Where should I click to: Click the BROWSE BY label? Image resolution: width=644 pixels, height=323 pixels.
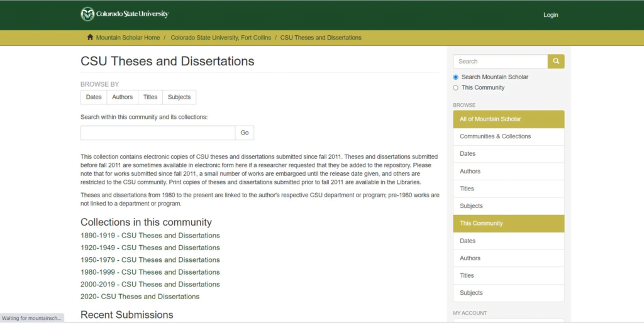click(x=99, y=84)
